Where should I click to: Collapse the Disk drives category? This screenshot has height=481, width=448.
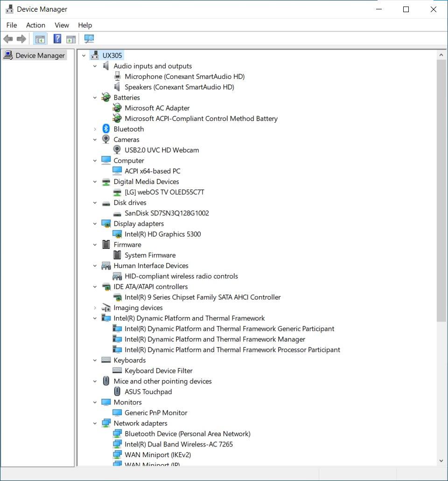click(95, 203)
